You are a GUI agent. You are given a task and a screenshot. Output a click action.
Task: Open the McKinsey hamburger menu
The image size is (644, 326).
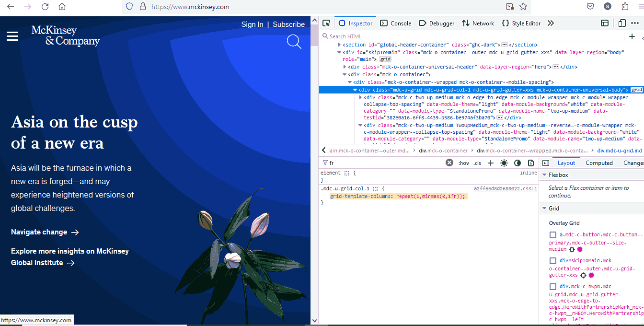pyautogui.click(x=12, y=36)
